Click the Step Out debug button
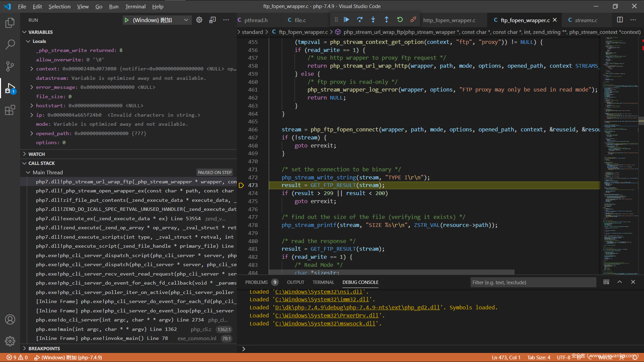Viewport: 644px width, 362px height. click(386, 20)
